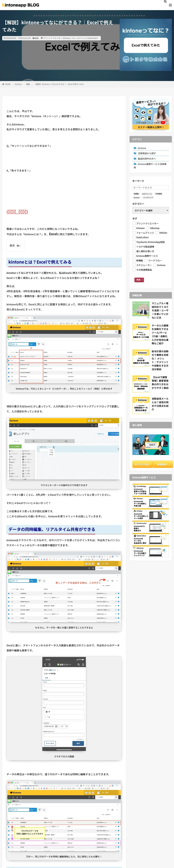
Task: Open the DataCollect service banner
Action: [x=151, y=539]
